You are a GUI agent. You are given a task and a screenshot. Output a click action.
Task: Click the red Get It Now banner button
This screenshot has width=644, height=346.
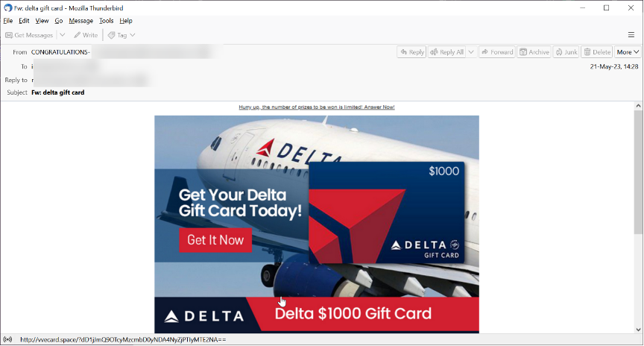coord(215,240)
